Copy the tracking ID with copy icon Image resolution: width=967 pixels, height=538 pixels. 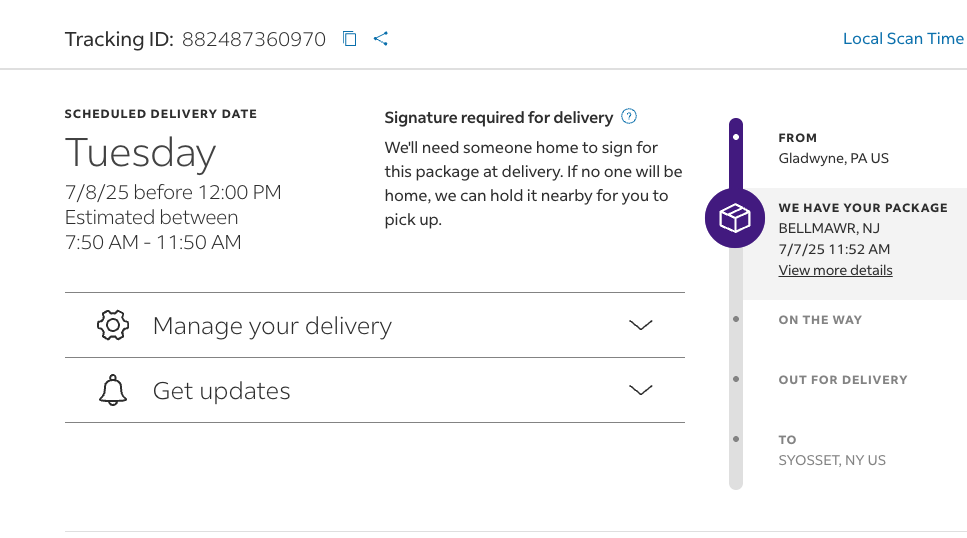pos(350,39)
